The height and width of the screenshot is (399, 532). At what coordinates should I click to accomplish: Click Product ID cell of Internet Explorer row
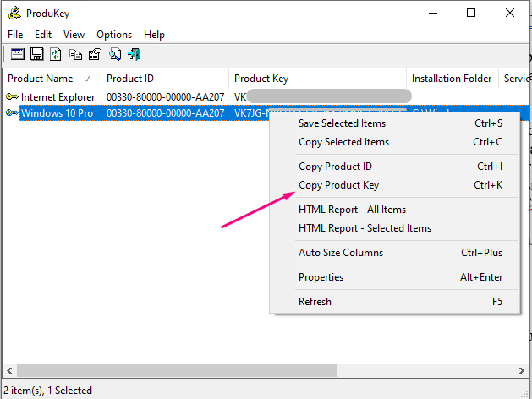pos(165,97)
